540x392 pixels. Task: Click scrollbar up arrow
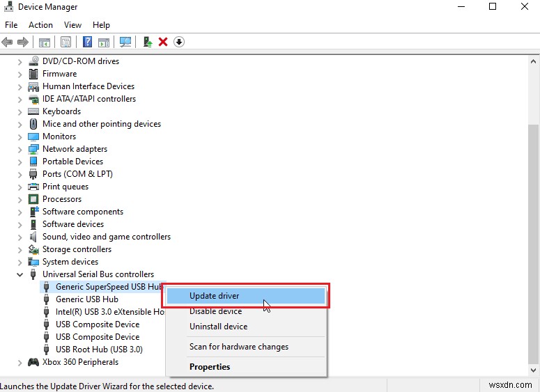534,61
